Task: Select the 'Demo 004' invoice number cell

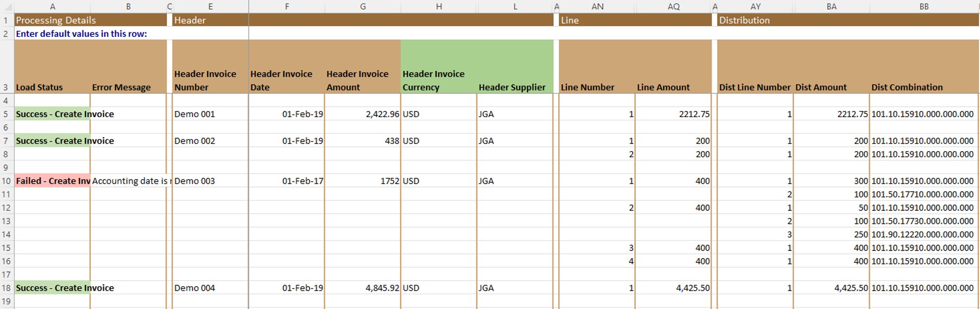Action: tap(210, 288)
